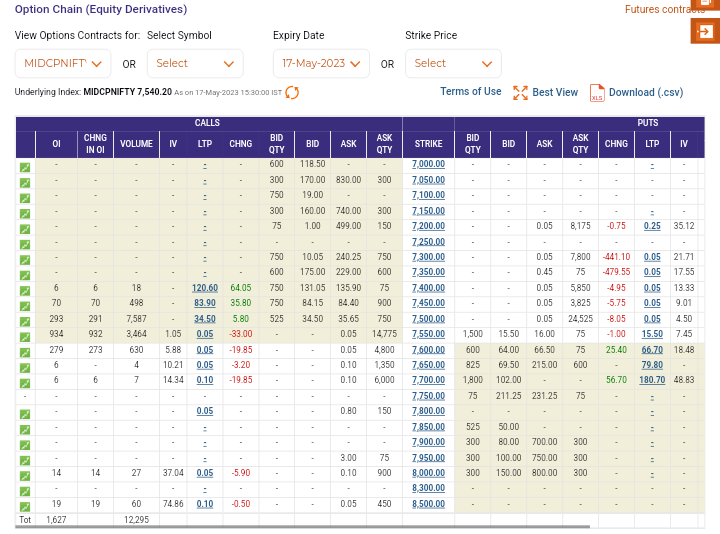Click the calls IV column header
Image resolution: width=720 pixels, height=534 pixels.
(173, 144)
